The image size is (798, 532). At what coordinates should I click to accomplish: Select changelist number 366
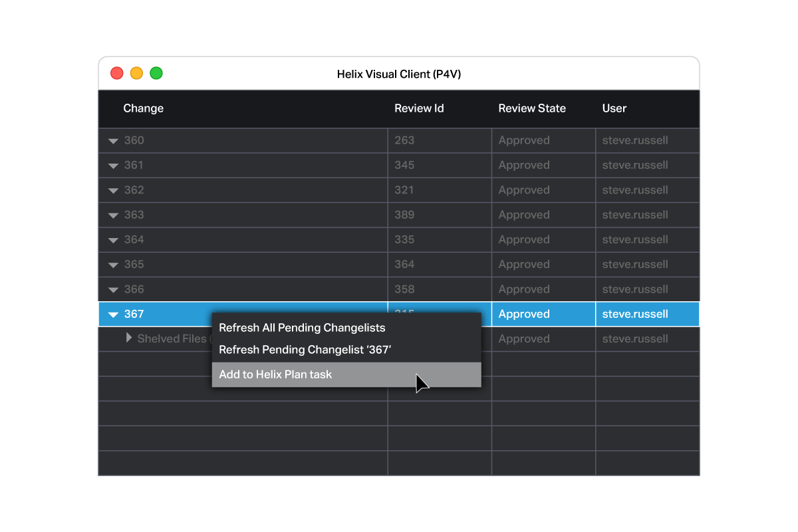[x=134, y=289]
